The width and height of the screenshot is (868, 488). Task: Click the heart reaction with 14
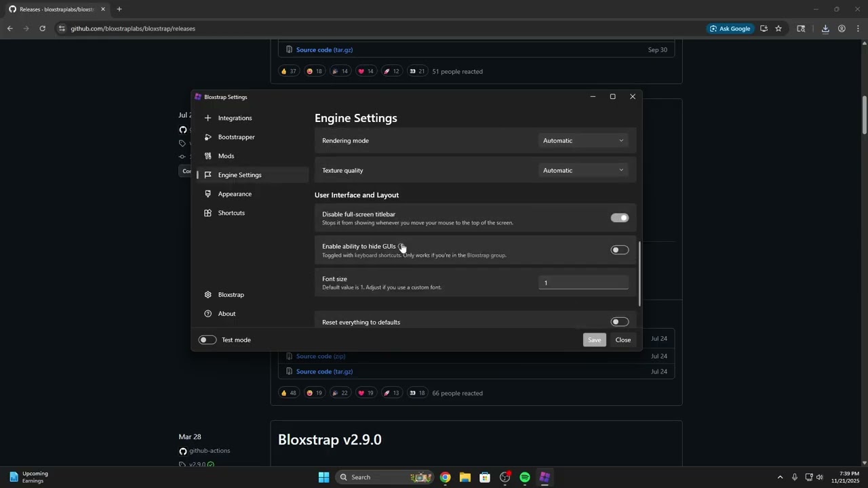tap(366, 71)
